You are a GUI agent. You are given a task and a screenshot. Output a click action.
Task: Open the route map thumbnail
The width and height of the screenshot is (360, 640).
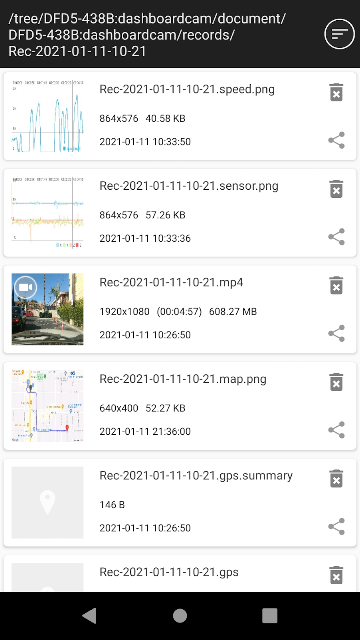pyautogui.click(x=47, y=406)
